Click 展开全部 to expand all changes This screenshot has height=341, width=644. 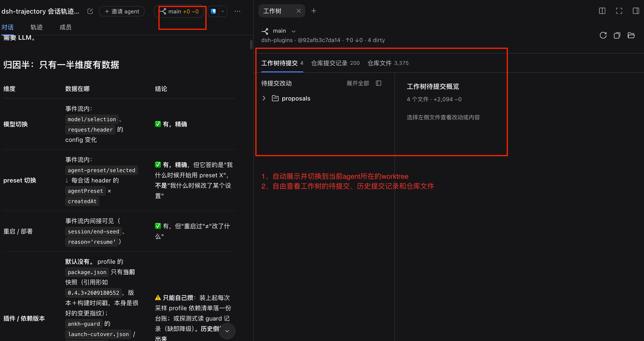pos(358,83)
